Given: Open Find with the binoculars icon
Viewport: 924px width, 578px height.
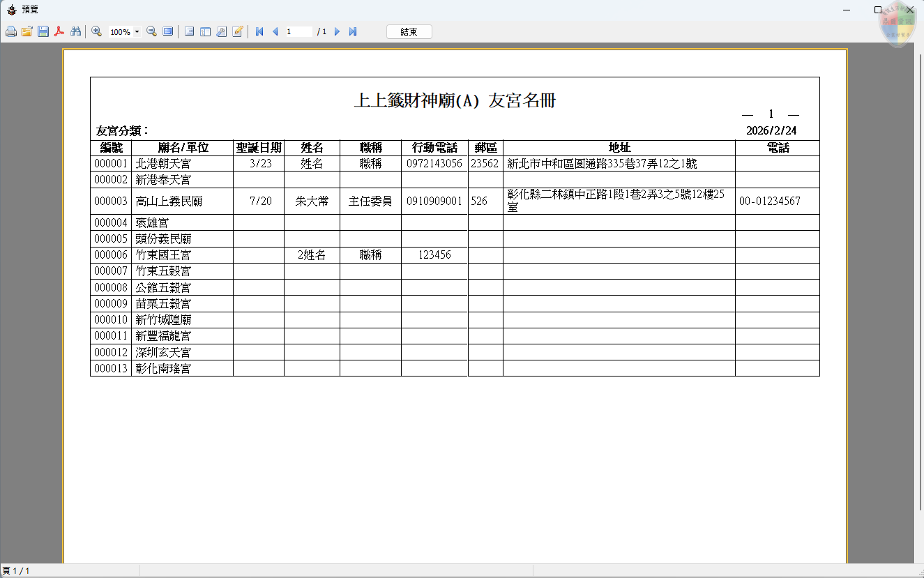Looking at the screenshot, I should pos(75,32).
